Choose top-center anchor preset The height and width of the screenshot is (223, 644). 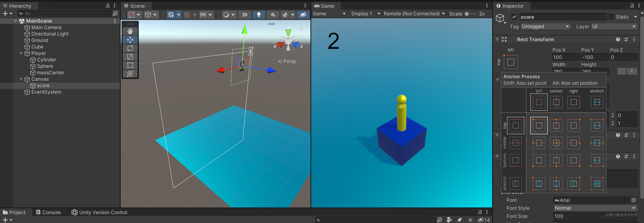(556, 126)
